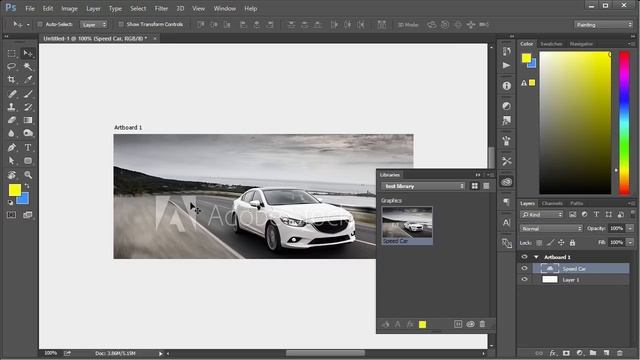This screenshot has width=640, height=360.
Task: Select the Dodge tool
Action: (x=28, y=133)
